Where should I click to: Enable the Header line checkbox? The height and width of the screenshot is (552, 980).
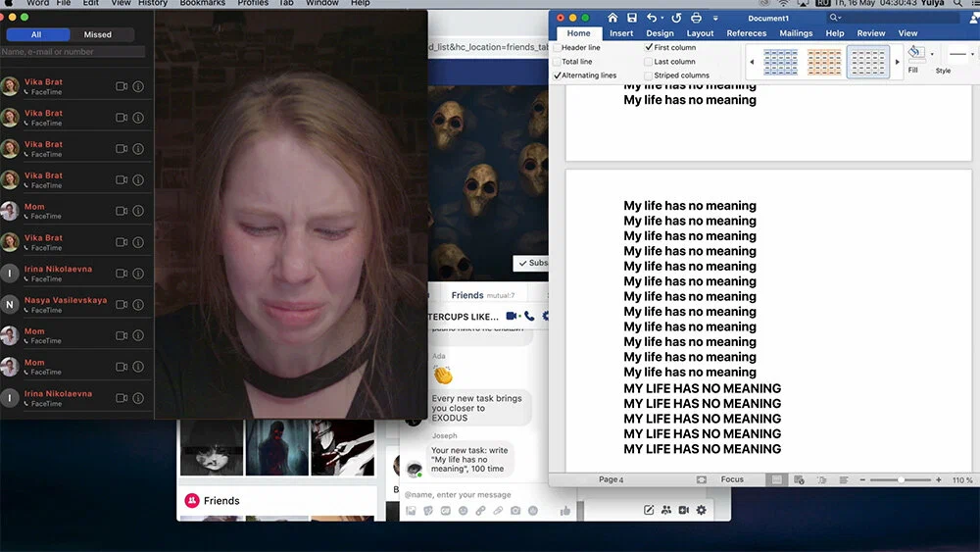(557, 47)
